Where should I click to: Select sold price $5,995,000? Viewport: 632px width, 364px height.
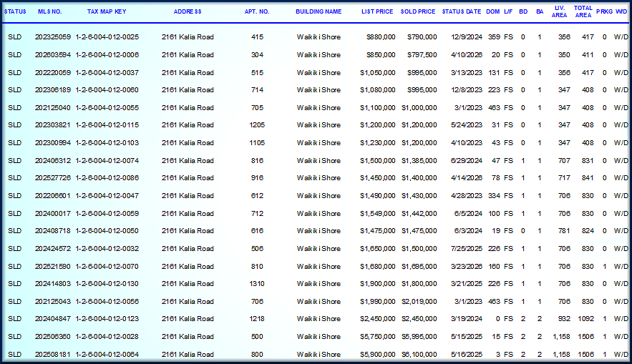pos(419,337)
